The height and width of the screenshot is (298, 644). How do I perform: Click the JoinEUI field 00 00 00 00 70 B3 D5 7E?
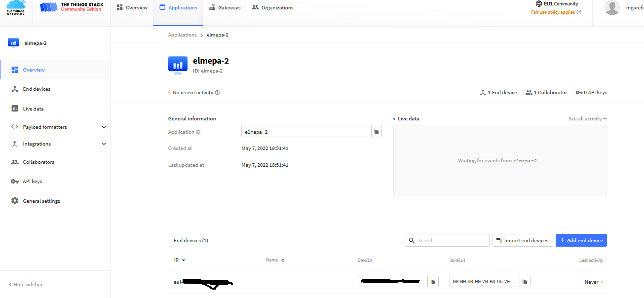485,282
